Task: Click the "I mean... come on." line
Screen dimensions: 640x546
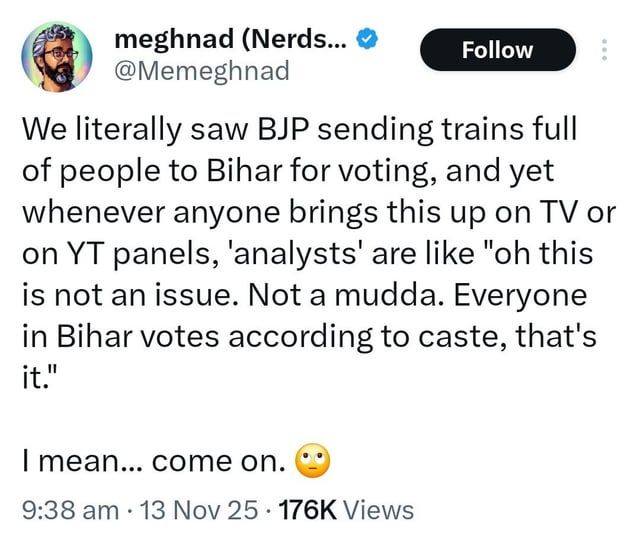Action: (x=152, y=461)
